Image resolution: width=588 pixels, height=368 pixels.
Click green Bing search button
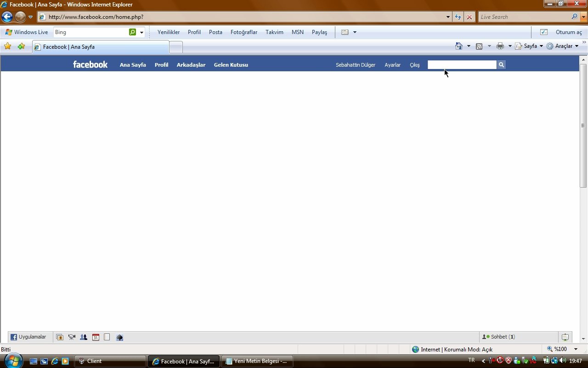133,32
